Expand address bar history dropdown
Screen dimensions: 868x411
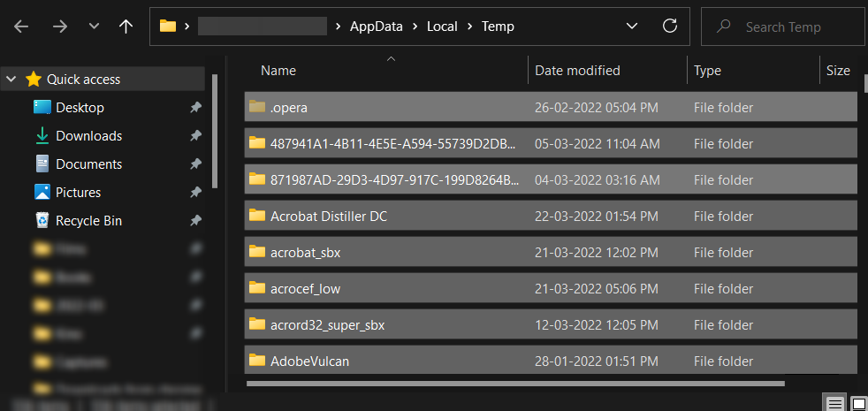[632, 27]
